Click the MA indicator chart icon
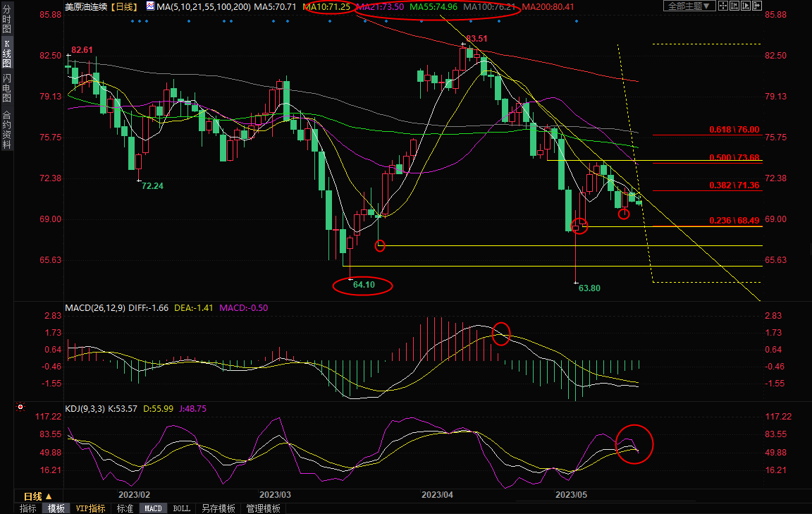 (x=151, y=6)
